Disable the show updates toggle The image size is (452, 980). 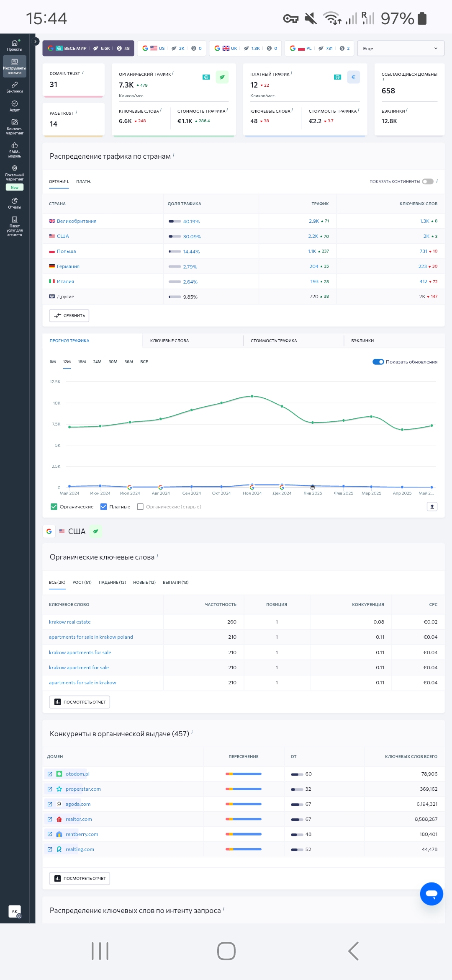point(378,362)
